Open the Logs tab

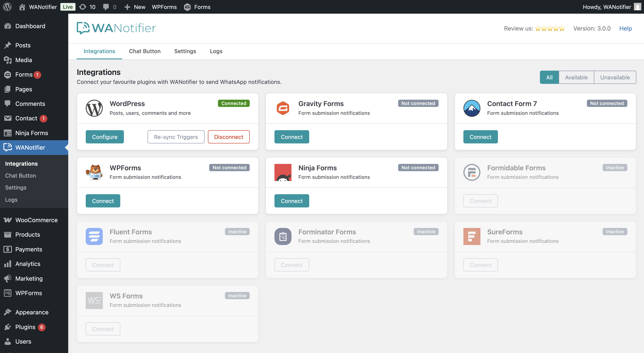216,51
